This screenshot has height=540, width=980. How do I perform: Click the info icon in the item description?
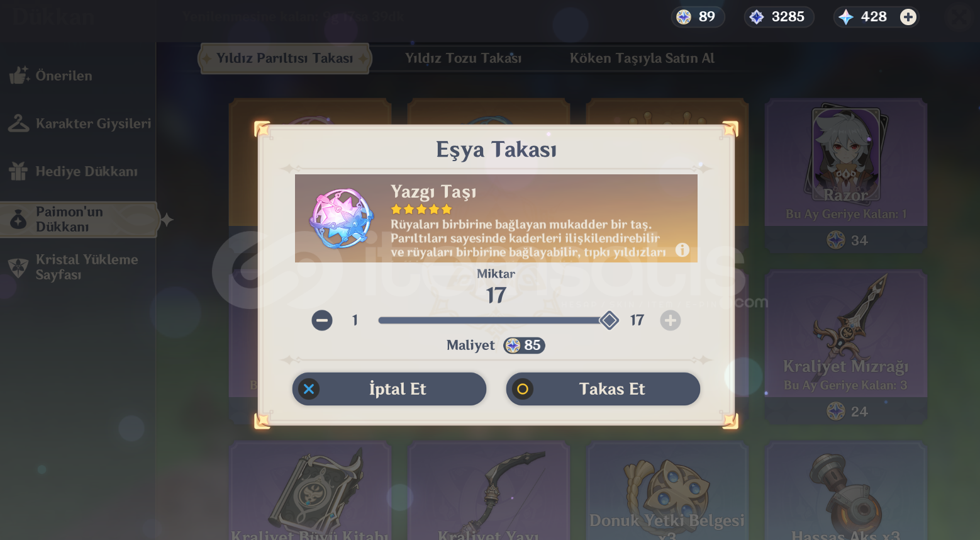682,250
